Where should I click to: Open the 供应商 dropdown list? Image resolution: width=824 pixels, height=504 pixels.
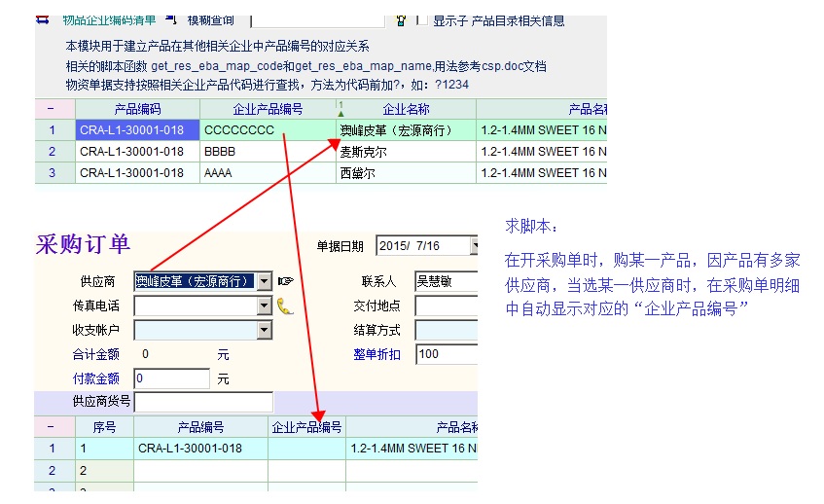pyautogui.click(x=264, y=281)
